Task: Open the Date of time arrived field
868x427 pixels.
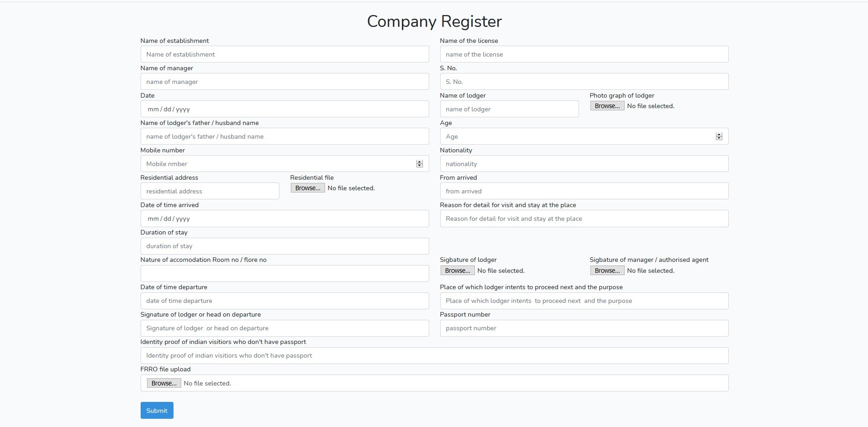Action: tap(284, 219)
